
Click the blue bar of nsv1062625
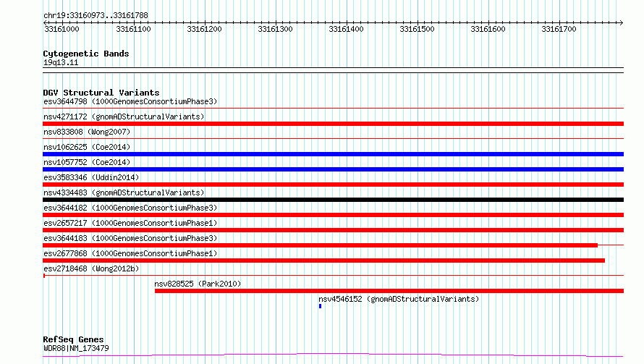coord(333,154)
